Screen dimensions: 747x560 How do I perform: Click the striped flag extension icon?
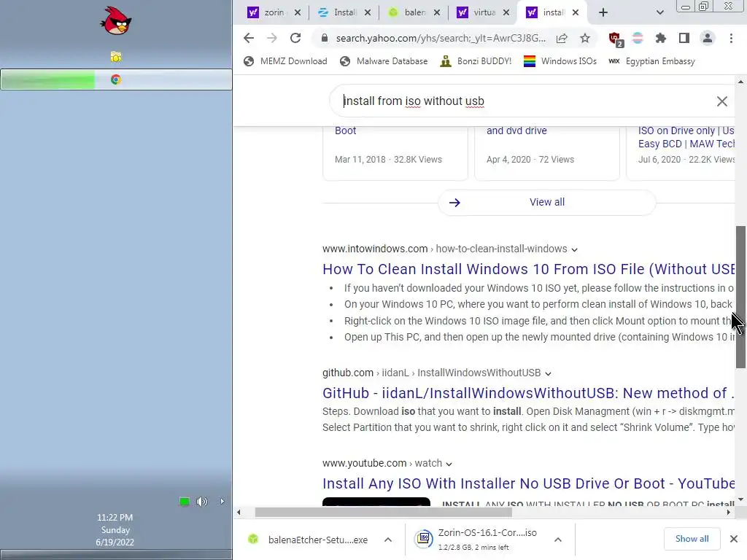[638, 38]
